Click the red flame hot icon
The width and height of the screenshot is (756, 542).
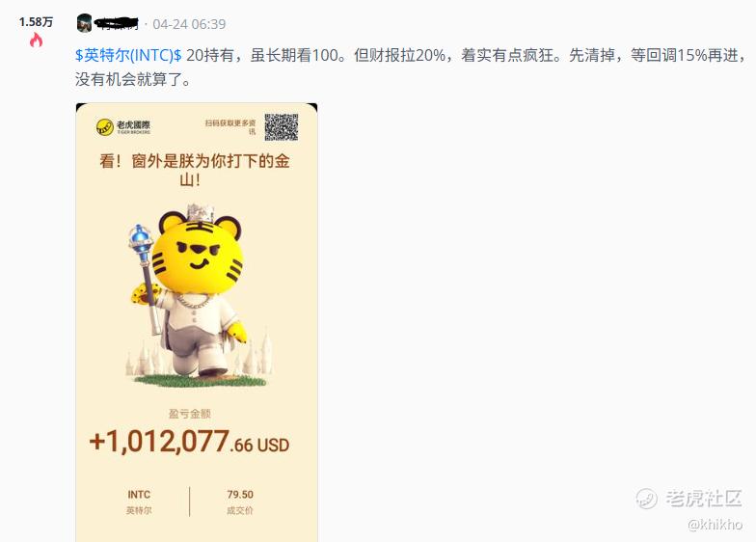point(37,41)
